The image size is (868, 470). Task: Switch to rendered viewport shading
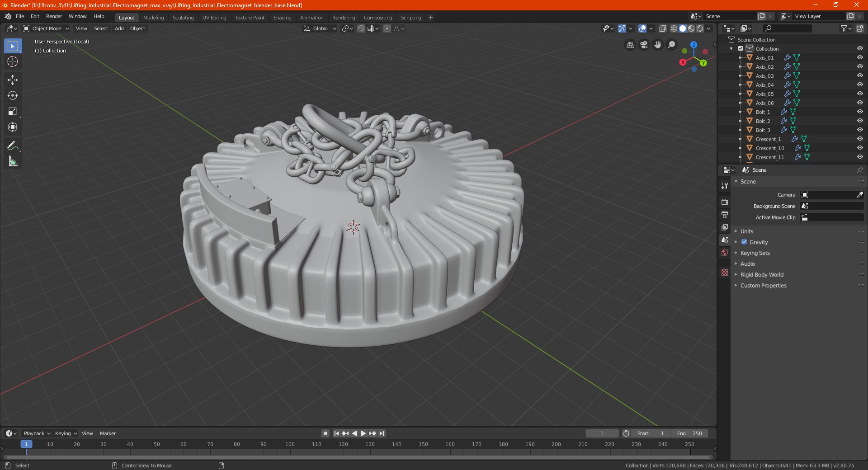(x=700, y=28)
